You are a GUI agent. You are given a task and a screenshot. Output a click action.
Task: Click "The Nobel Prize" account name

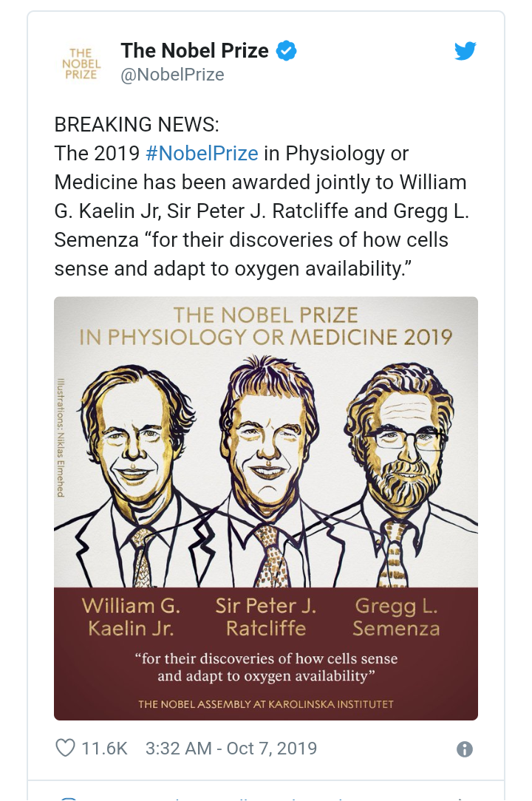[x=194, y=50]
